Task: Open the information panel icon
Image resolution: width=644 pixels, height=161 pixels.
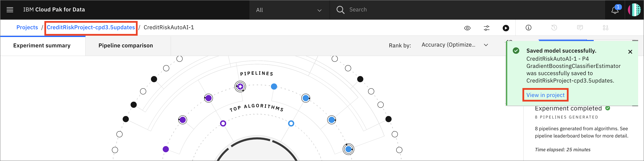Action: 529,28
